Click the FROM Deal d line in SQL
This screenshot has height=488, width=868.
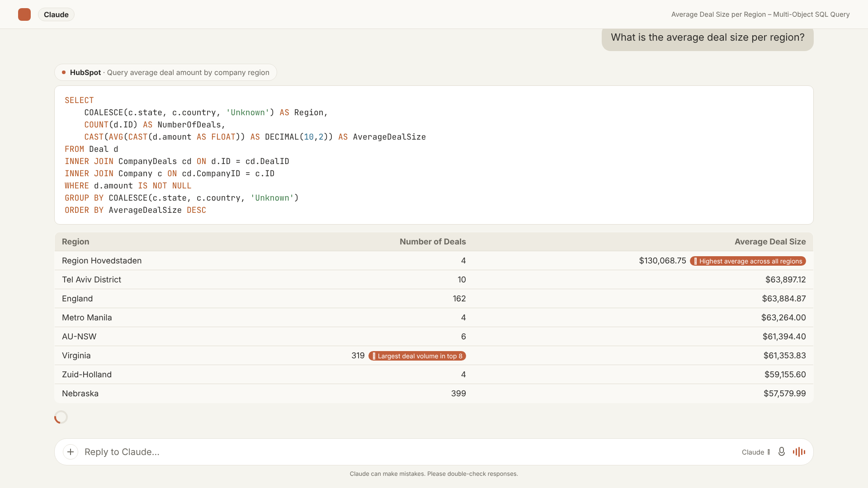point(91,149)
